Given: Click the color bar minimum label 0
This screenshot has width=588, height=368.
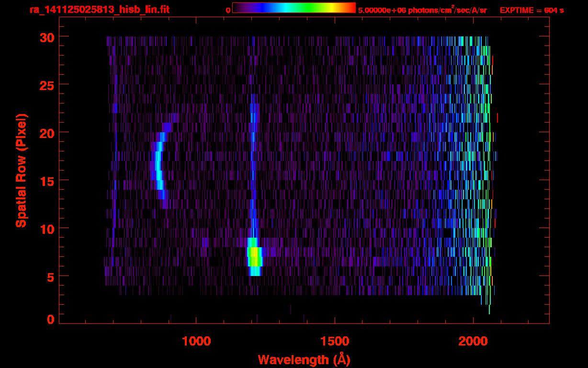Looking at the screenshot, I should 228,10.
